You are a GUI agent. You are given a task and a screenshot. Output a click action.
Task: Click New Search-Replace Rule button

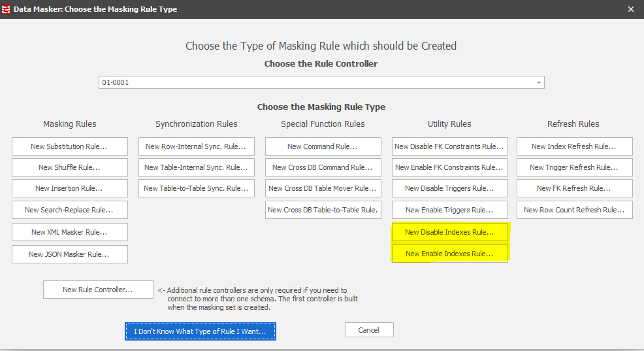[x=69, y=210]
